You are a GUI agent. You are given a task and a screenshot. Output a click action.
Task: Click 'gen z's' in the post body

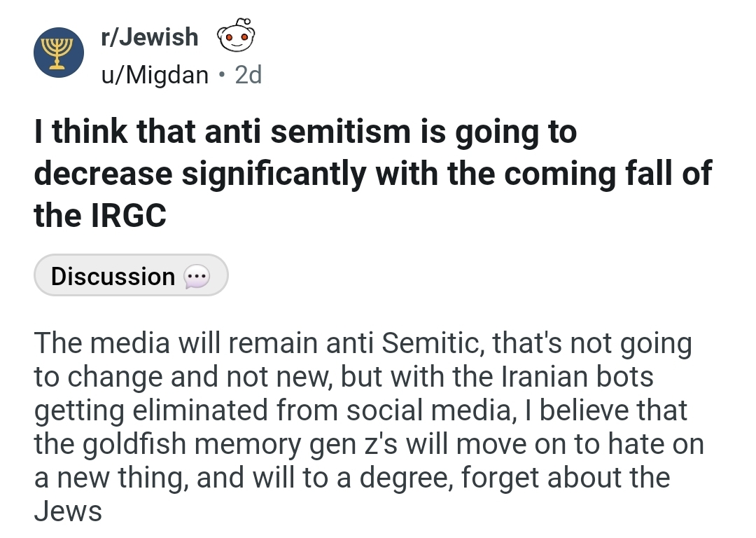click(353, 445)
